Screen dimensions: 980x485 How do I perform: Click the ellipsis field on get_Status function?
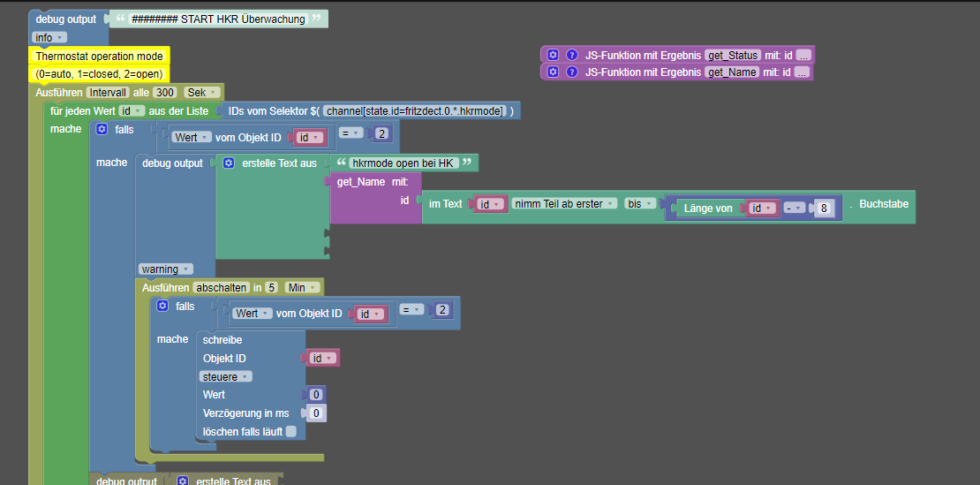pos(803,55)
